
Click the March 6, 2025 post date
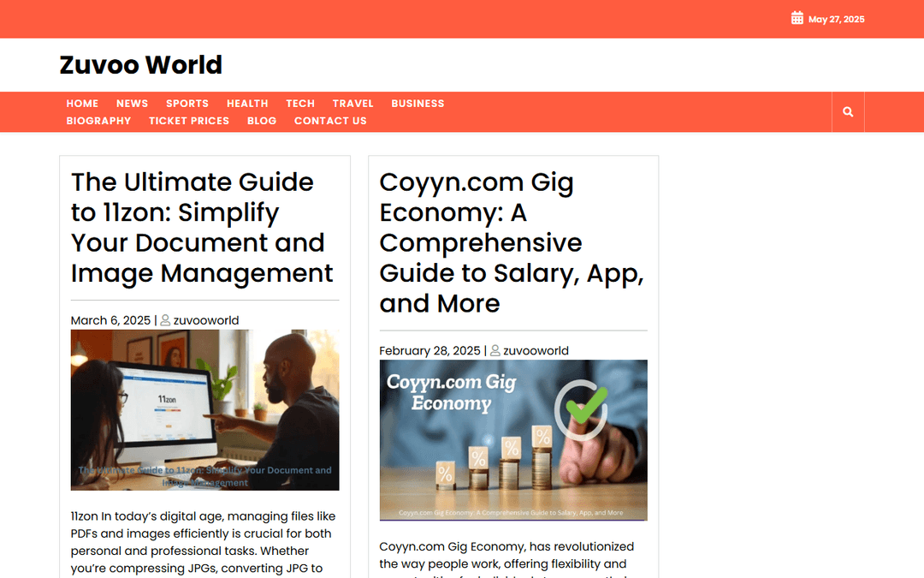pos(110,320)
